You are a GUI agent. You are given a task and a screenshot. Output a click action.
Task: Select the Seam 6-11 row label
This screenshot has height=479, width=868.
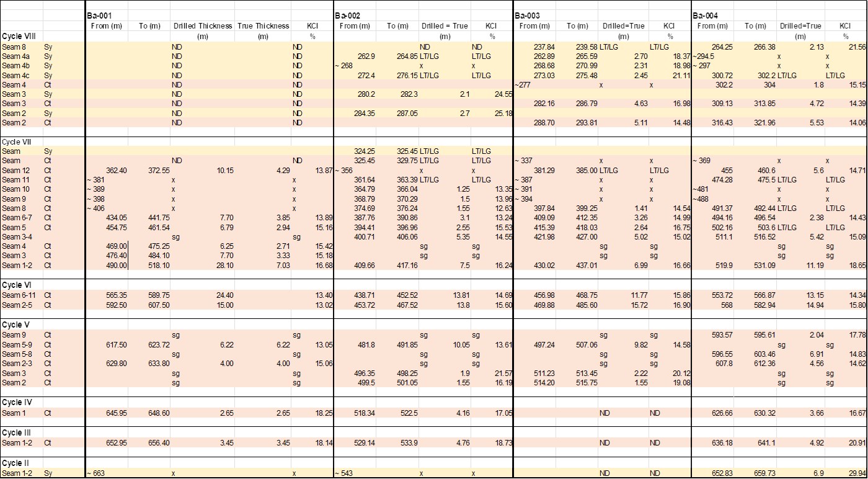tap(20, 295)
